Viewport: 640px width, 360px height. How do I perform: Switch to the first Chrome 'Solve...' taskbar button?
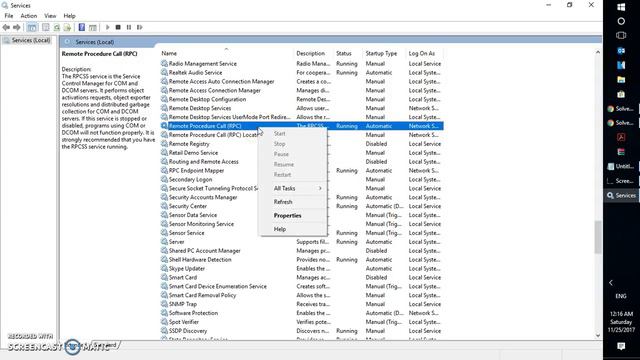(x=621, y=109)
